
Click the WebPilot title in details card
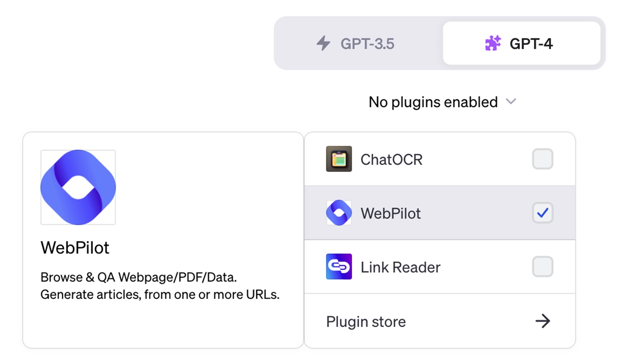pyautogui.click(x=75, y=248)
